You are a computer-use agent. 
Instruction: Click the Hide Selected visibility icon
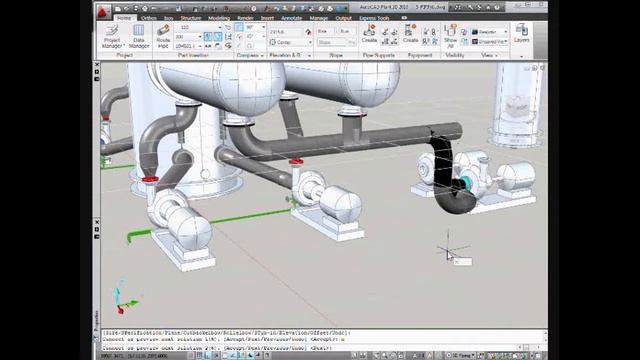tap(464, 32)
